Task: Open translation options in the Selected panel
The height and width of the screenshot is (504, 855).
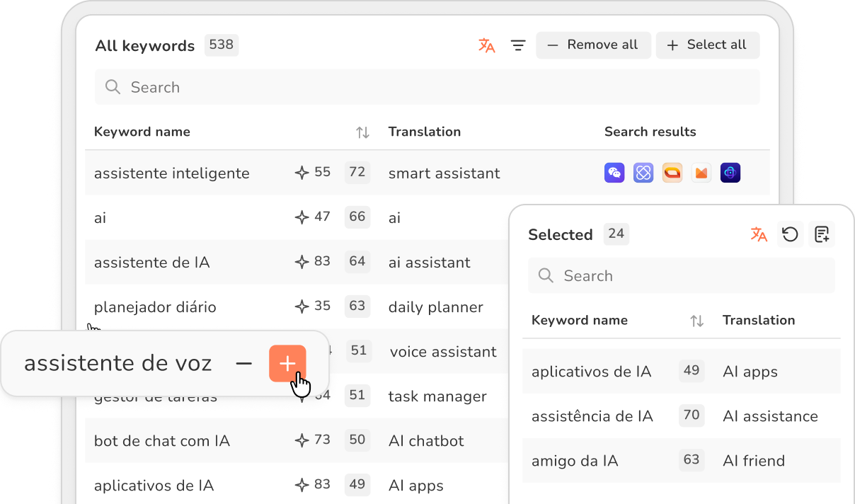Action: (759, 234)
